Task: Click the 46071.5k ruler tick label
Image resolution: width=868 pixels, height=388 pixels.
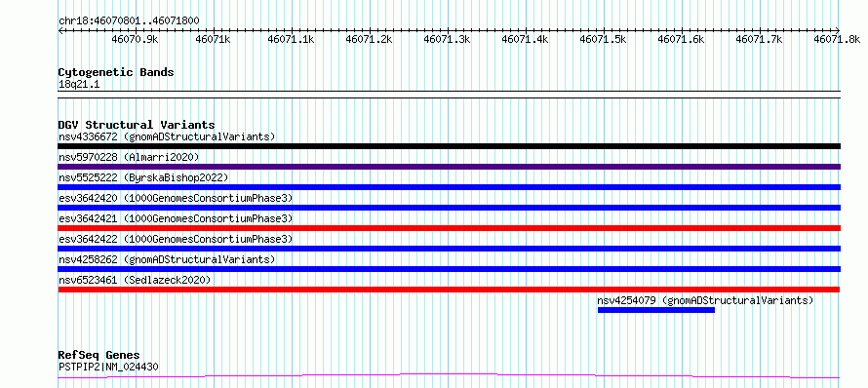Action: 604,39
